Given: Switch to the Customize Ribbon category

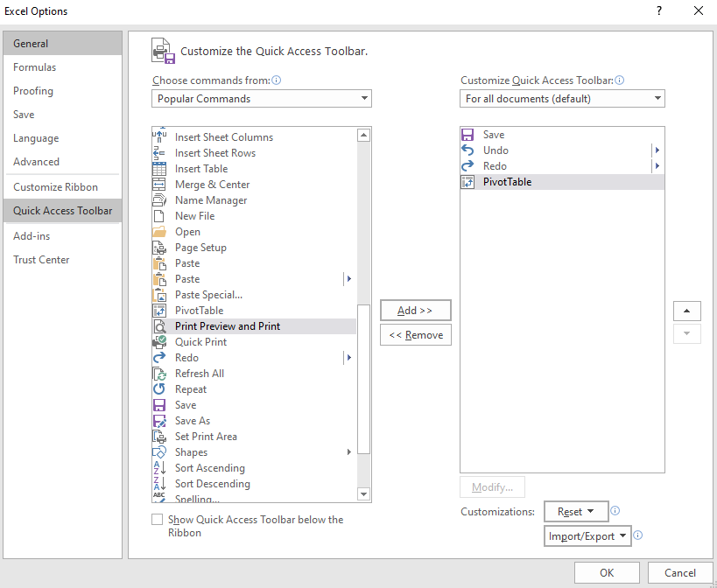Looking at the screenshot, I should tap(56, 187).
